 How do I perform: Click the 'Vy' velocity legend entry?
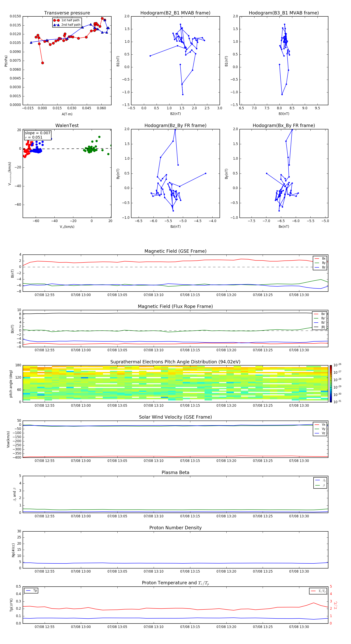coord(320,429)
